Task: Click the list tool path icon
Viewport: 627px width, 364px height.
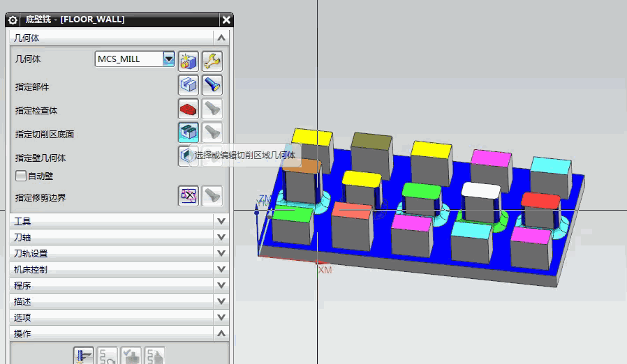Action: coord(155,356)
